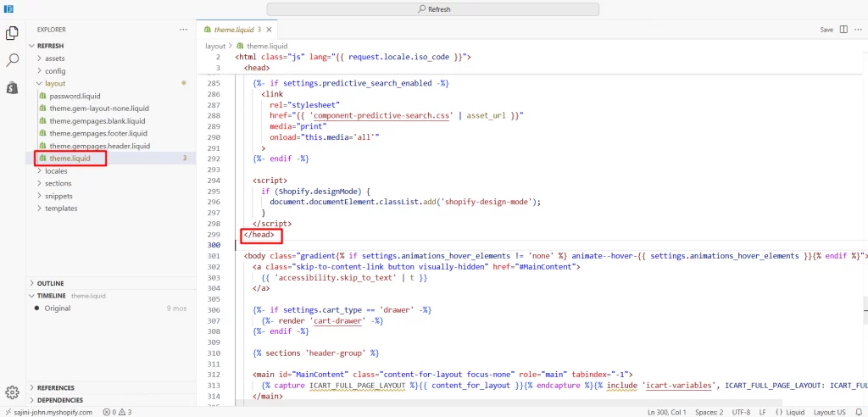Click the app logo in title bar

click(8, 8)
